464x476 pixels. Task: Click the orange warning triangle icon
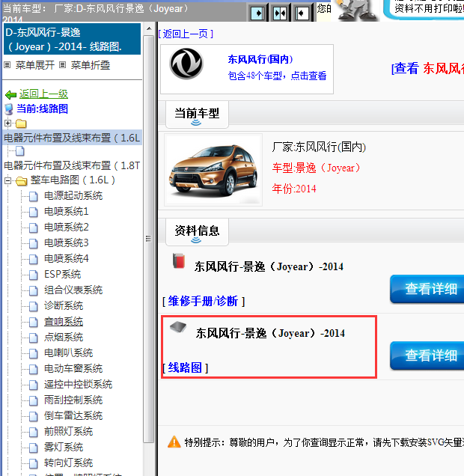coord(174,442)
